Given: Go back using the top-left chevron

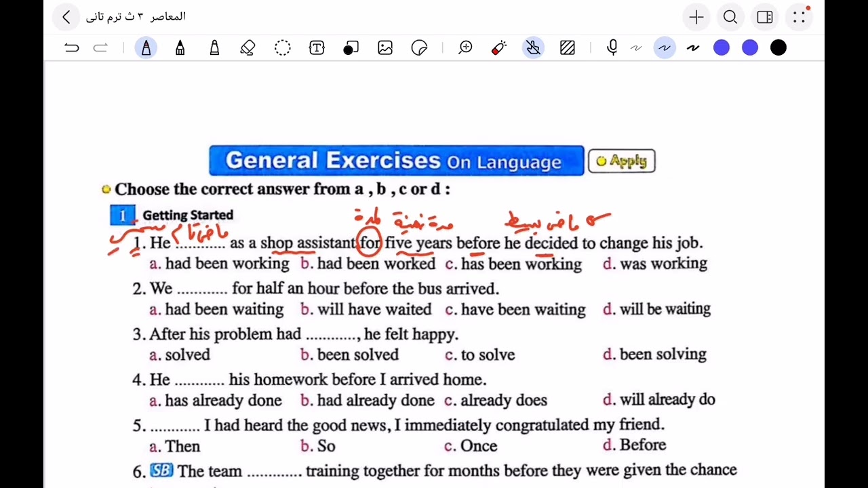Looking at the screenshot, I should coord(66,18).
